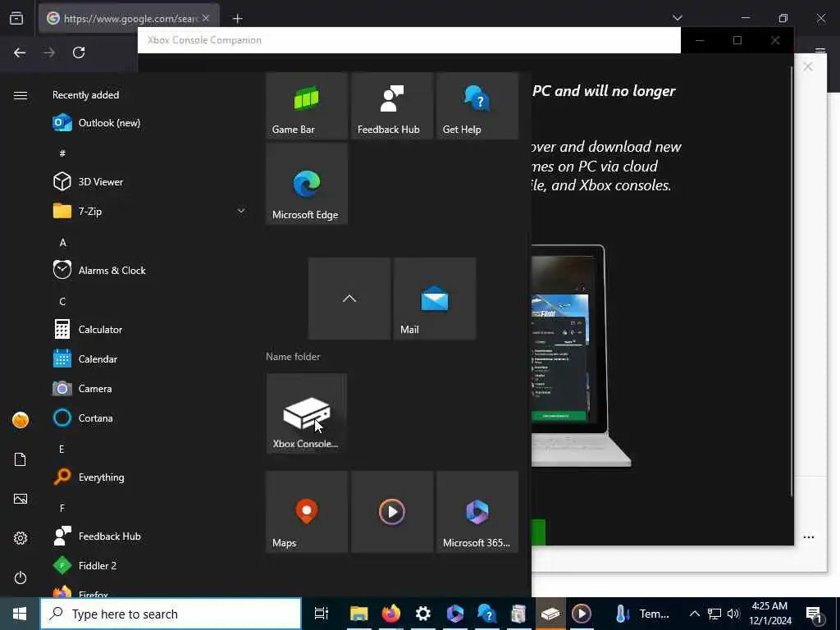Launch the Get Help tile

477,106
